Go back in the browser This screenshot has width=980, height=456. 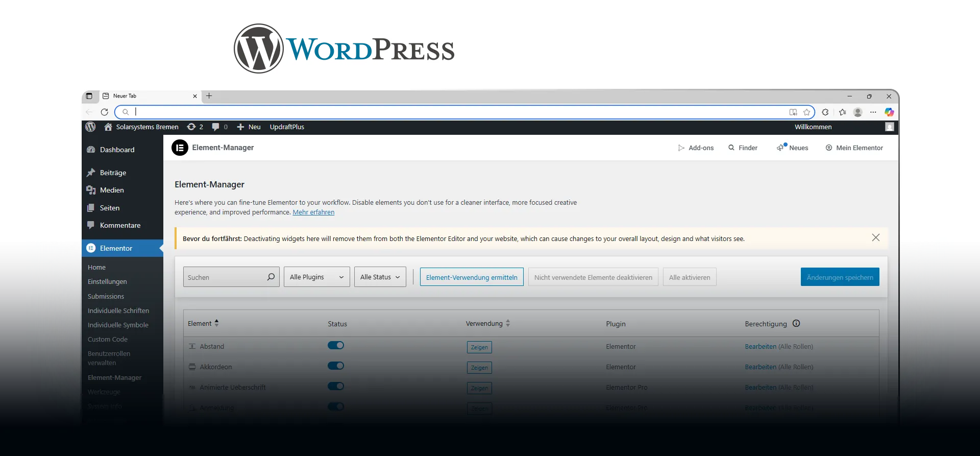(x=89, y=112)
